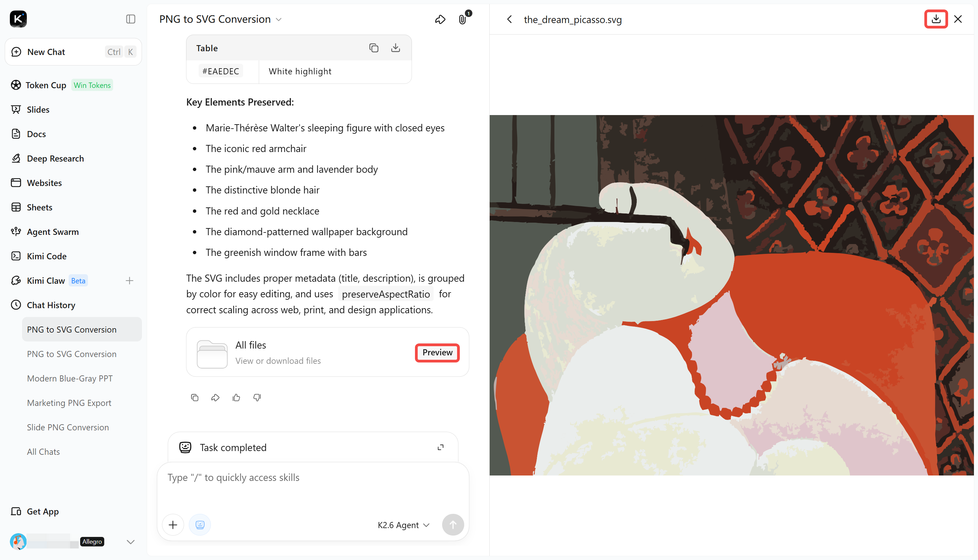Viewport: 978px width, 560px height.
Task: Click Get App link
Action: [x=43, y=511]
